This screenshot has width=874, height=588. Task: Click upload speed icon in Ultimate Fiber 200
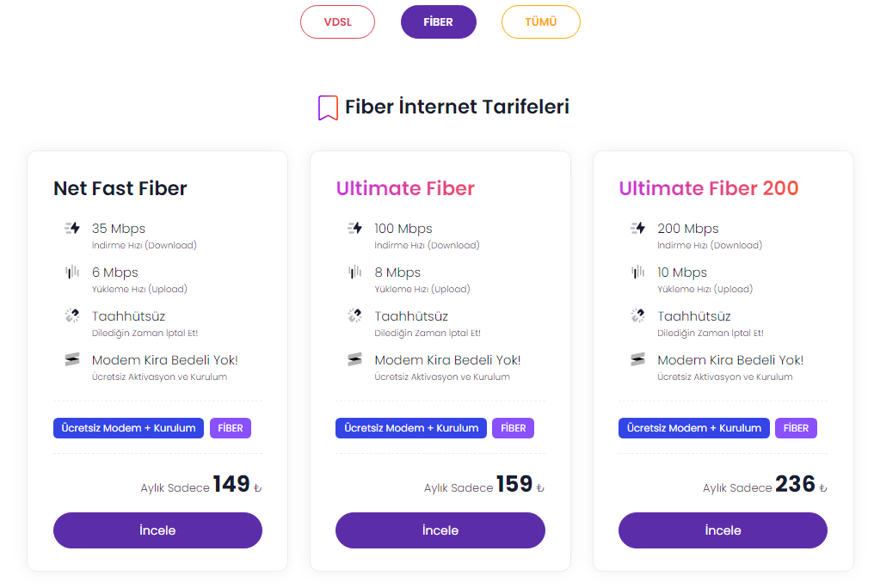point(637,273)
